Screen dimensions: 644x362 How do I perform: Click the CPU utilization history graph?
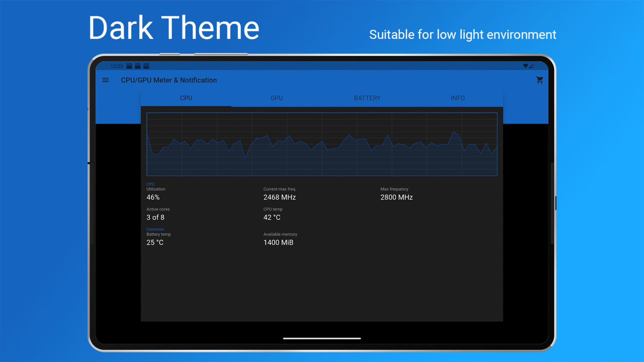[x=322, y=144]
